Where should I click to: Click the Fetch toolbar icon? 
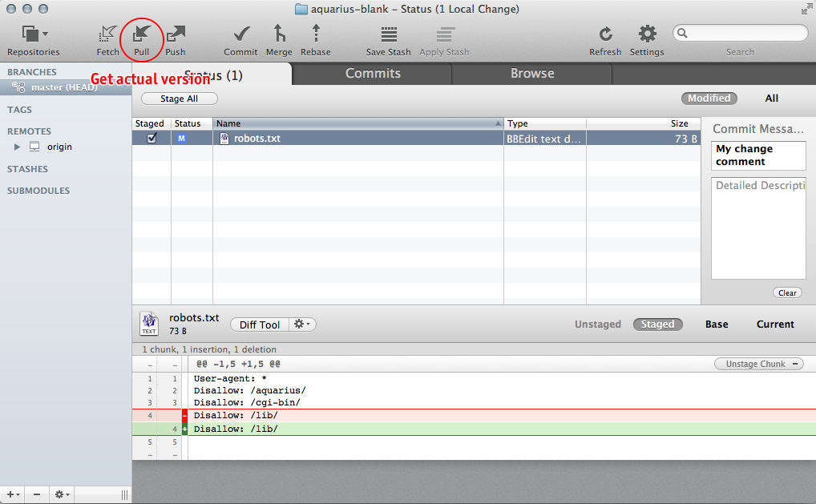tap(107, 34)
